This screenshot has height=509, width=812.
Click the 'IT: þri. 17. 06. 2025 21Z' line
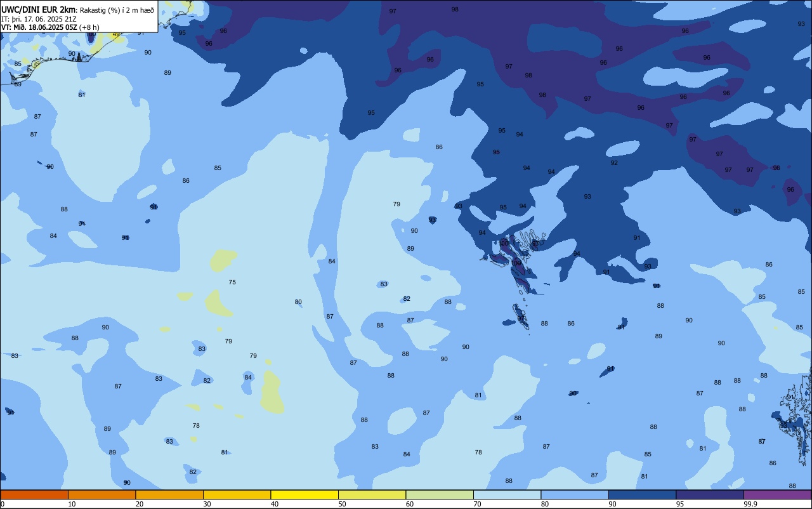click(39, 19)
